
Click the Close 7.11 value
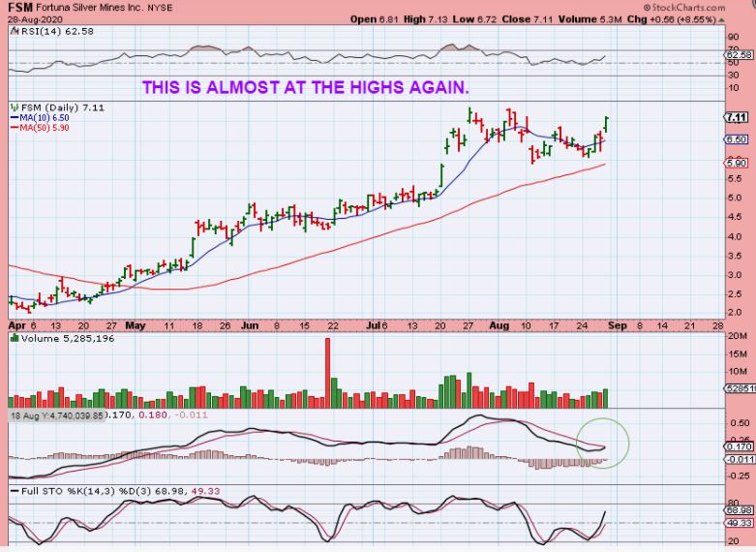(x=527, y=19)
